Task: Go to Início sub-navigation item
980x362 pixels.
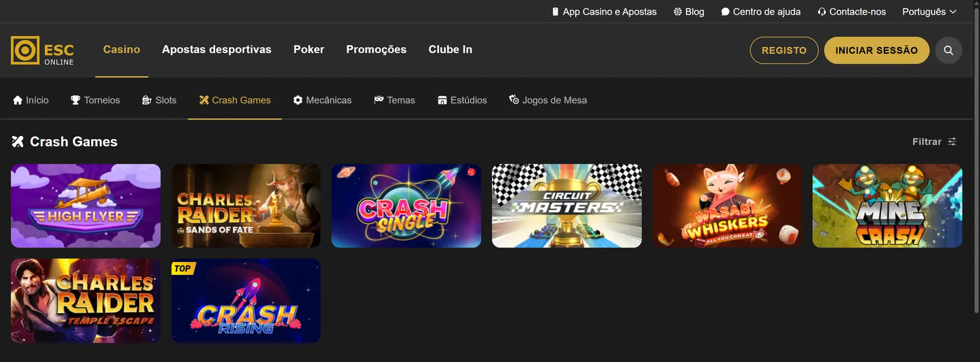Action: pos(31,100)
